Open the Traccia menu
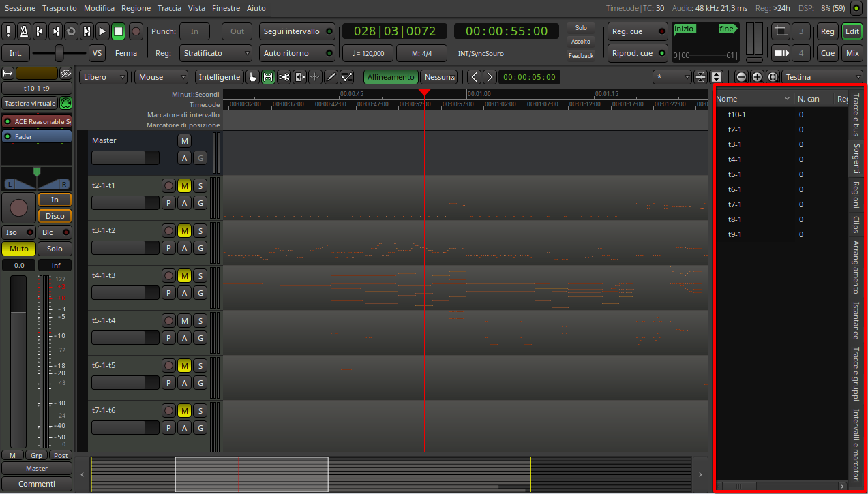The height and width of the screenshot is (494, 868). [x=169, y=8]
